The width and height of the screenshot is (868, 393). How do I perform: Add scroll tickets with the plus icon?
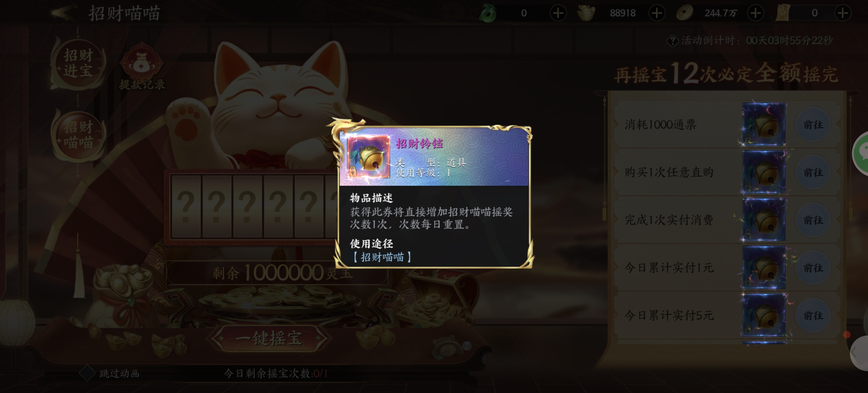(843, 13)
